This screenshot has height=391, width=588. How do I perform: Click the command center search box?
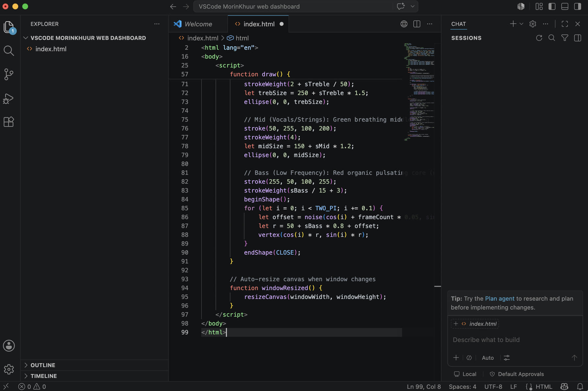coord(293,7)
